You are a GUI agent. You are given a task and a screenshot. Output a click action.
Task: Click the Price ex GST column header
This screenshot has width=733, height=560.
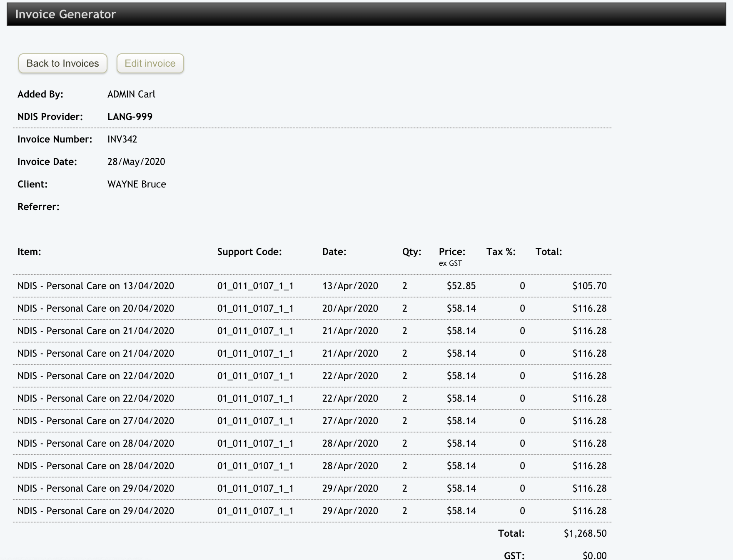[x=452, y=252]
